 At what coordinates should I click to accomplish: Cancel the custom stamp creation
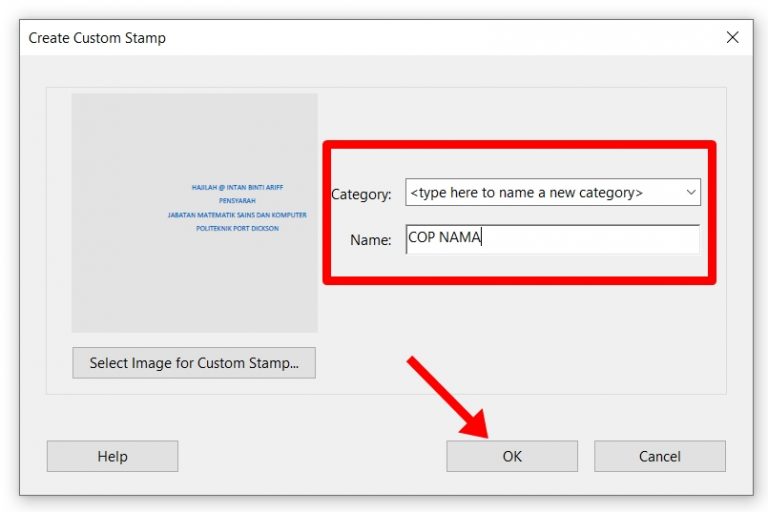pyautogui.click(x=659, y=456)
